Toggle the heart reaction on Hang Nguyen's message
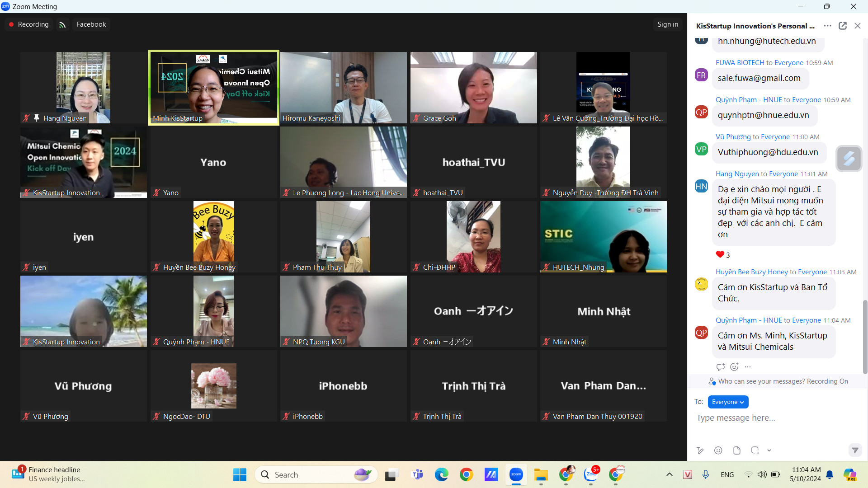This screenshot has height=488, width=868. point(722,254)
